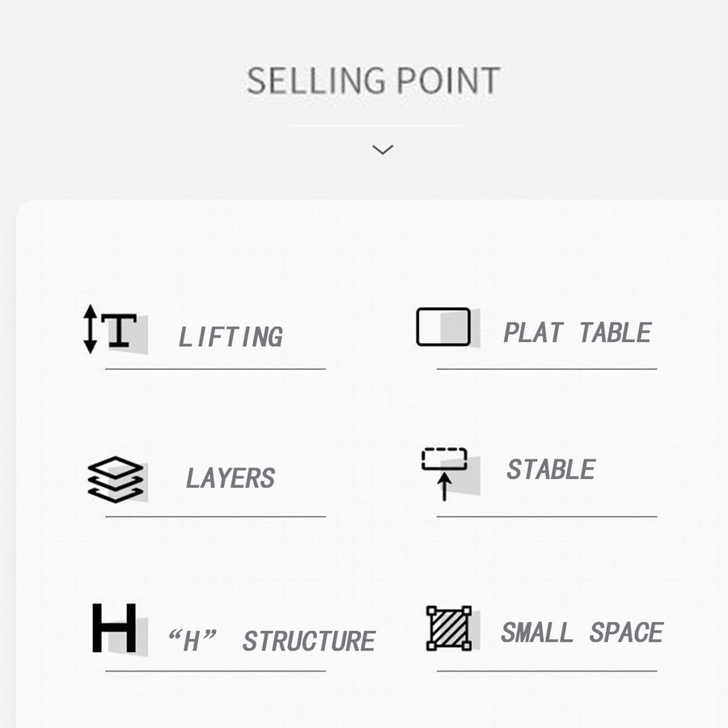Click the underline beneath LIFTING
The image size is (728, 728).
(215, 369)
